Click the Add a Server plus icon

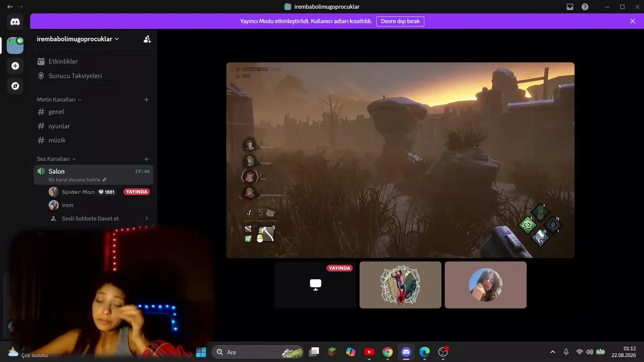15,66
